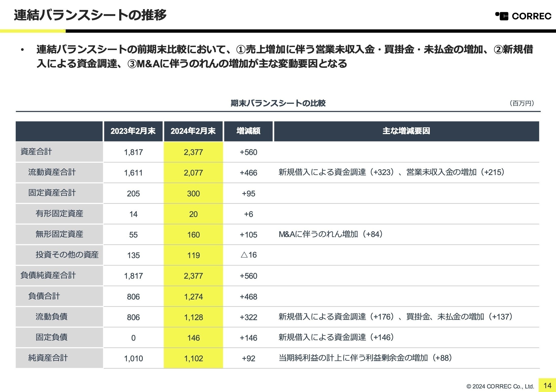The image size is (556, 392).
Task: Select the 固定資産合計 row label
Action: point(52,193)
